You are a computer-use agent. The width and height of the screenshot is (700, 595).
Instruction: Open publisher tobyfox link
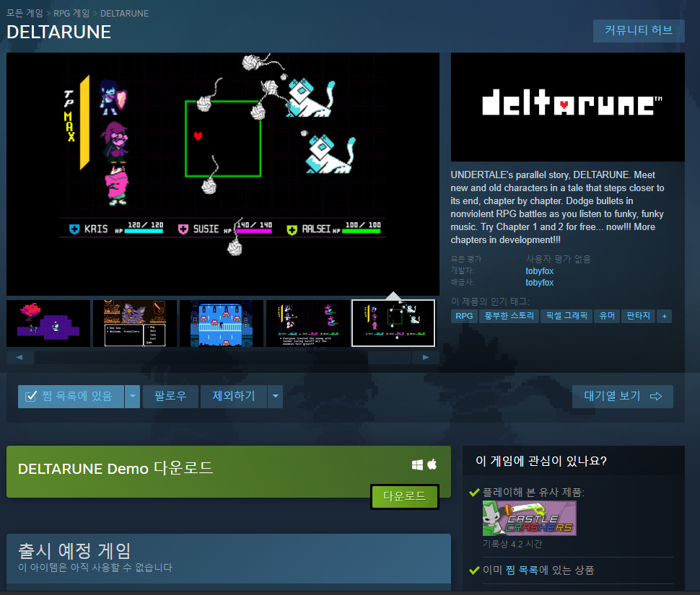click(x=539, y=283)
